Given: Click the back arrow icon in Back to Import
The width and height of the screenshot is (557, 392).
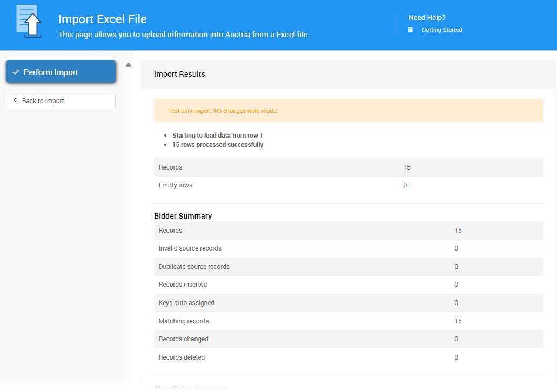Looking at the screenshot, I should click(x=15, y=100).
